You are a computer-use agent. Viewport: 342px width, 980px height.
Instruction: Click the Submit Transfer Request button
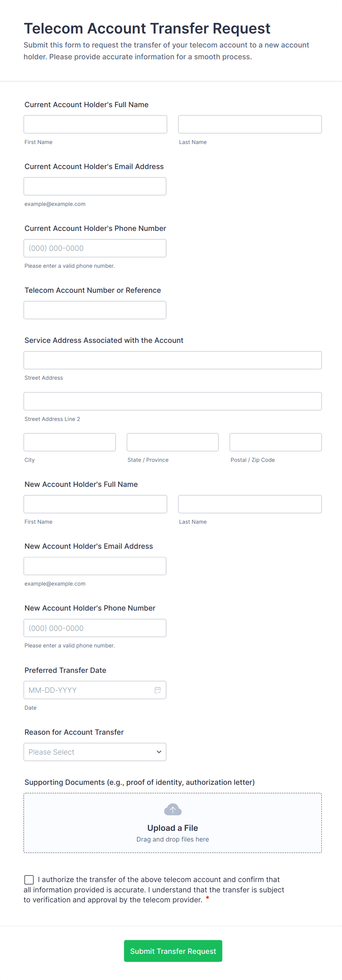173,951
